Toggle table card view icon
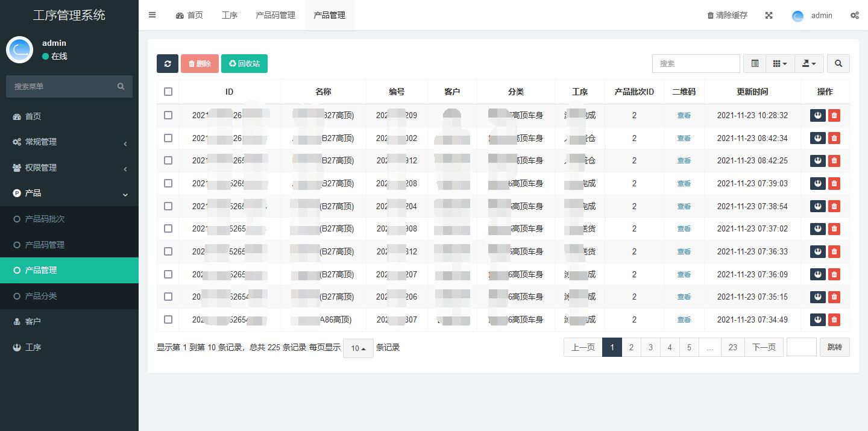868x431 pixels. (755, 63)
